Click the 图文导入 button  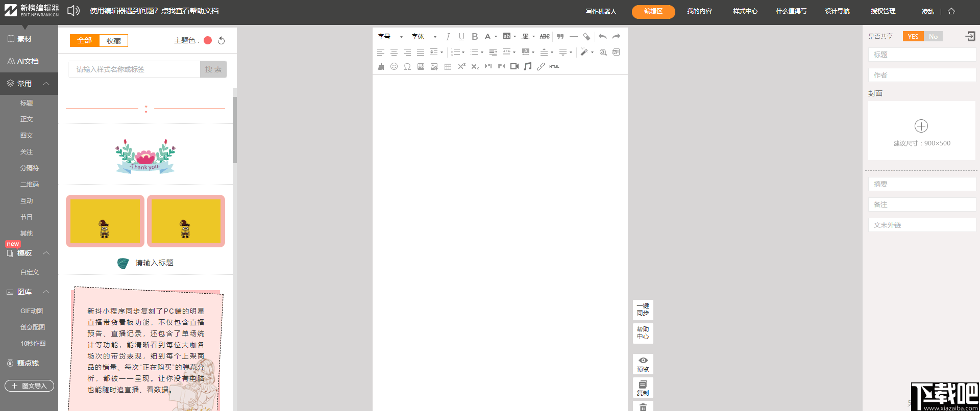(29, 386)
